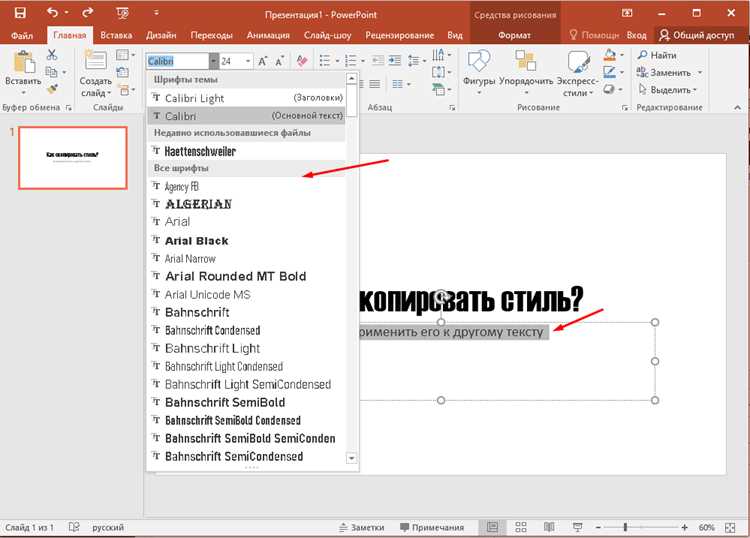
Task: Click the Increase font size icon
Action: pyautogui.click(x=263, y=61)
